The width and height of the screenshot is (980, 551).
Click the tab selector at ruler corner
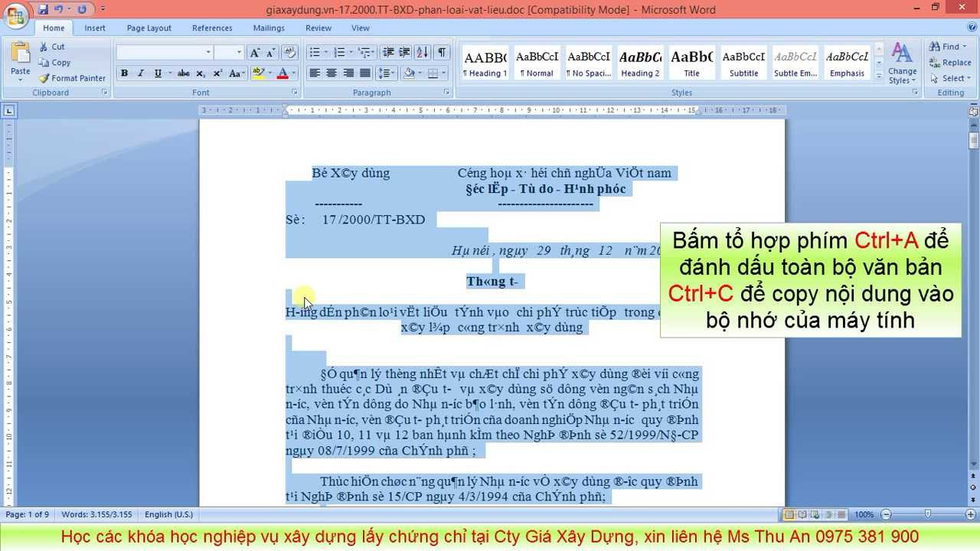(x=8, y=111)
